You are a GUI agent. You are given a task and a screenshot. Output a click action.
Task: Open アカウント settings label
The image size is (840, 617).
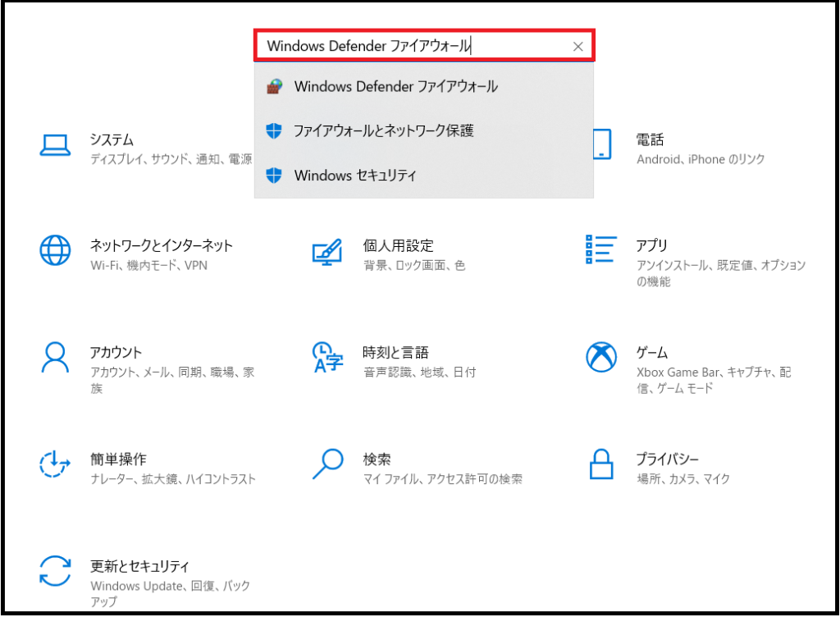click(116, 353)
